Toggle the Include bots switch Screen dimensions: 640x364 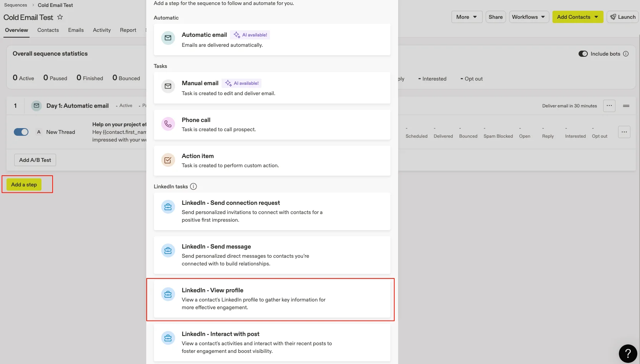tap(583, 54)
